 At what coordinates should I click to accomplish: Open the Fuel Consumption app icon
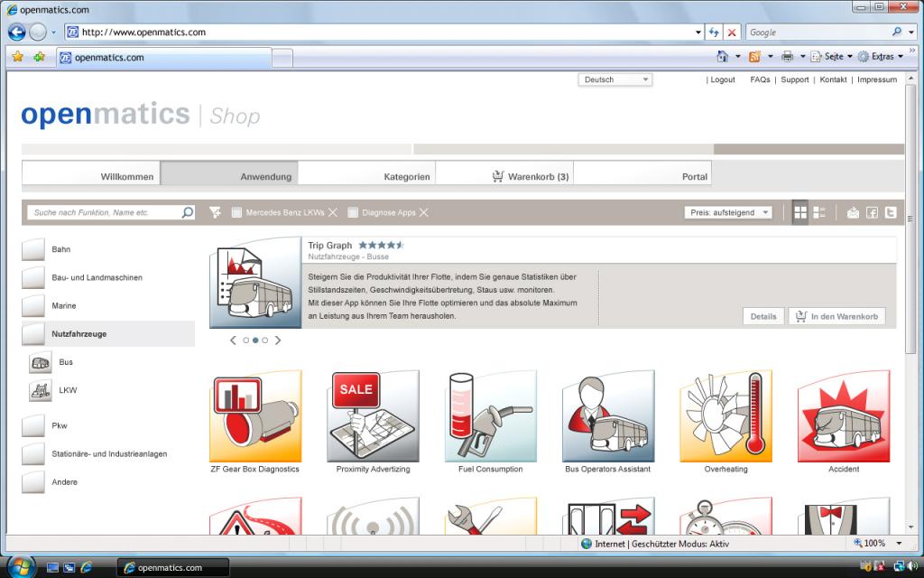(491, 416)
